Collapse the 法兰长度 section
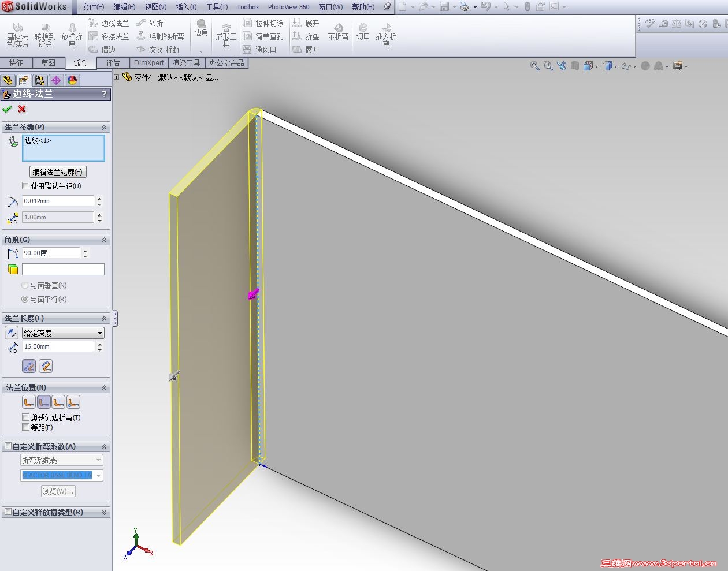The height and width of the screenshot is (571, 728). pos(105,318)
